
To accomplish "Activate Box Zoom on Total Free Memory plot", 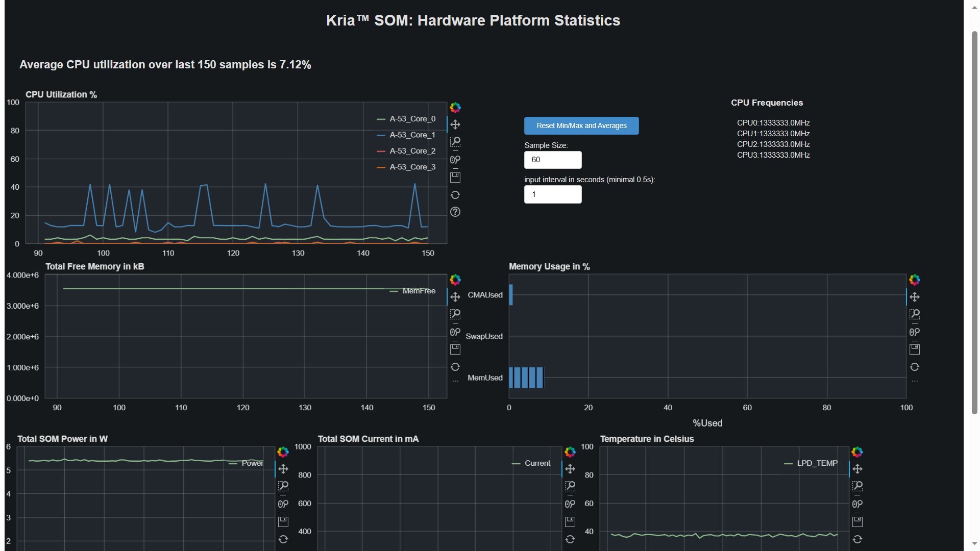I will (x=455, y=314).
